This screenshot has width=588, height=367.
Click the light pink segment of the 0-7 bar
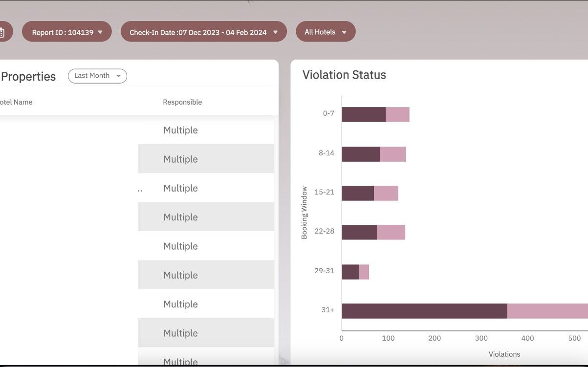click(397, 114)
